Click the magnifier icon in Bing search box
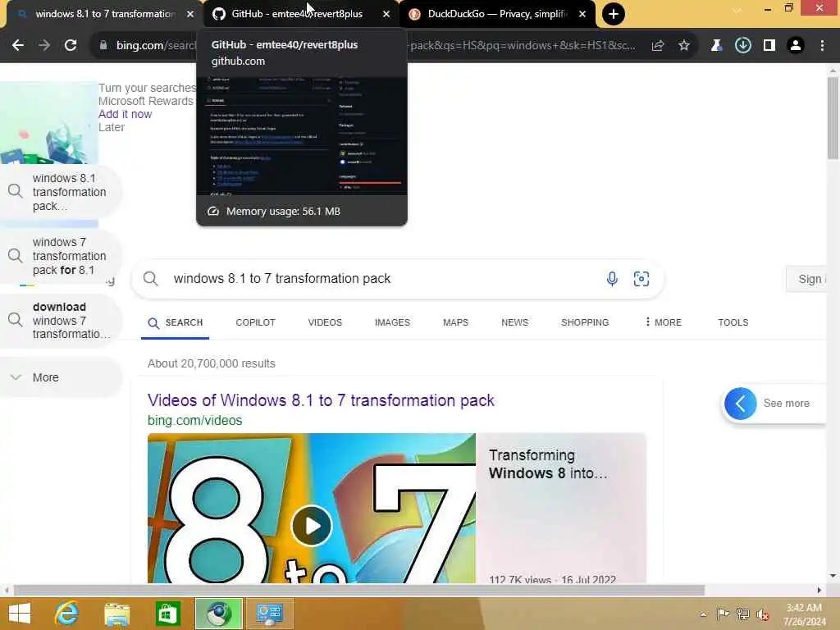The image size is (840, 630). [x=151, y=279]
